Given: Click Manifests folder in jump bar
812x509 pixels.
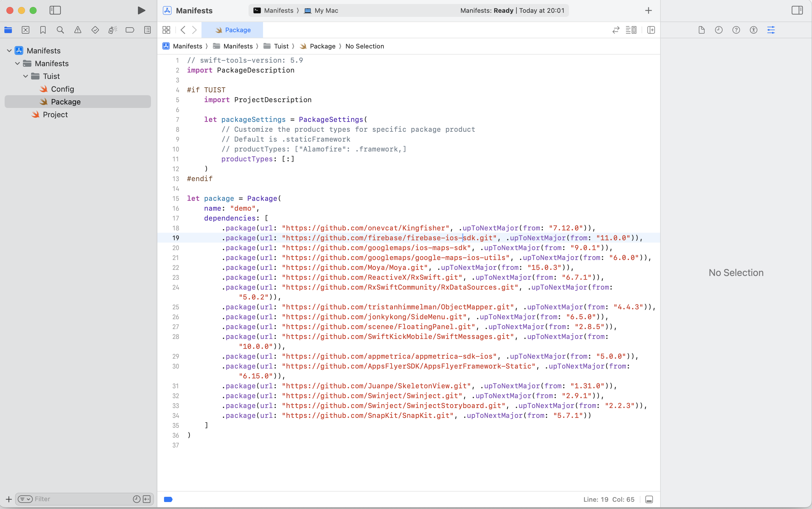Looking at the screenshot, I should [233, 46].
